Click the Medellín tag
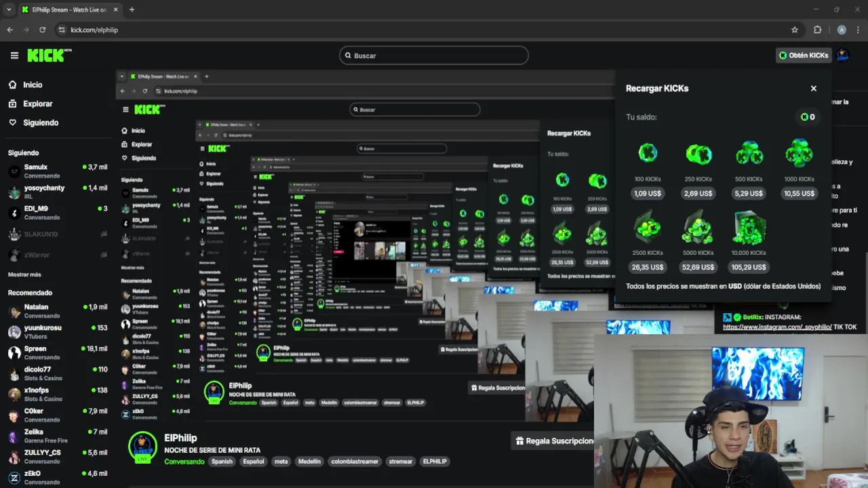 (x=309, y=462)
